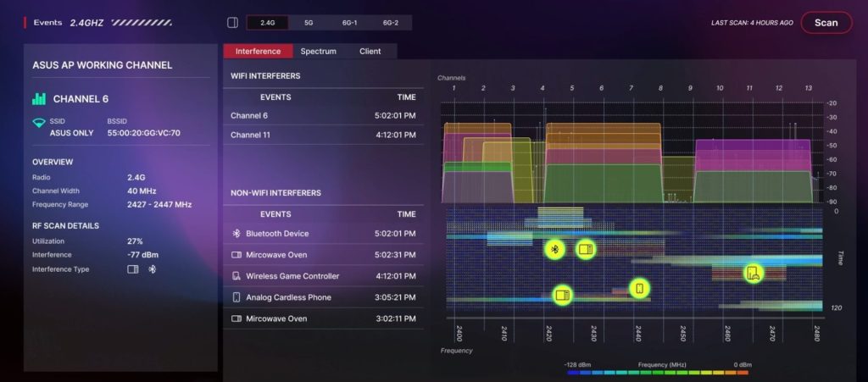Click microwave icon in Interference Type row
Image resolution: width=868 pixels, height=382 pixels.
pos(132,269)
